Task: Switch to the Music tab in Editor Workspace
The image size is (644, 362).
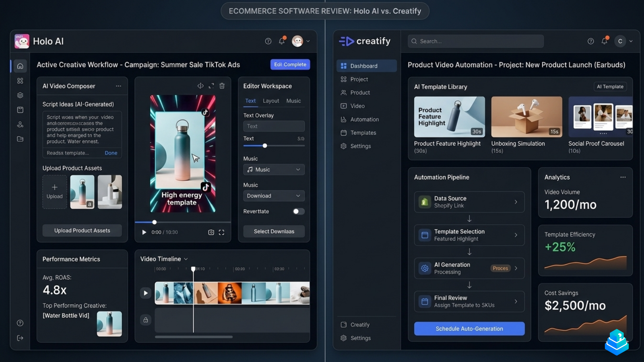Action: [293, 101]
